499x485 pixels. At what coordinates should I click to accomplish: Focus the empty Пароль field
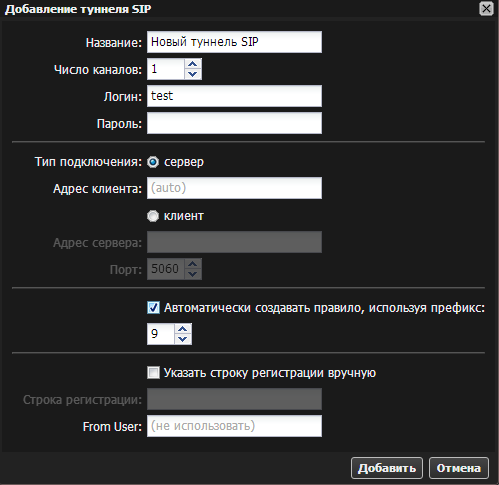(234, 123)
